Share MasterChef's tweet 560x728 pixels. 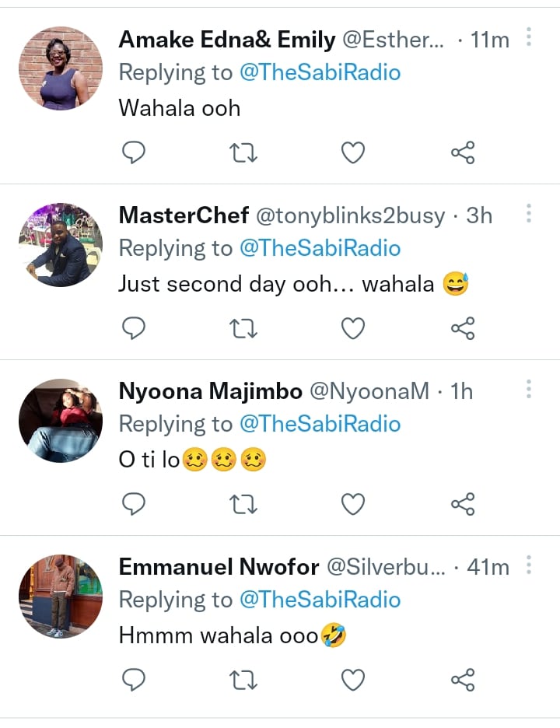tap(463, 329)
